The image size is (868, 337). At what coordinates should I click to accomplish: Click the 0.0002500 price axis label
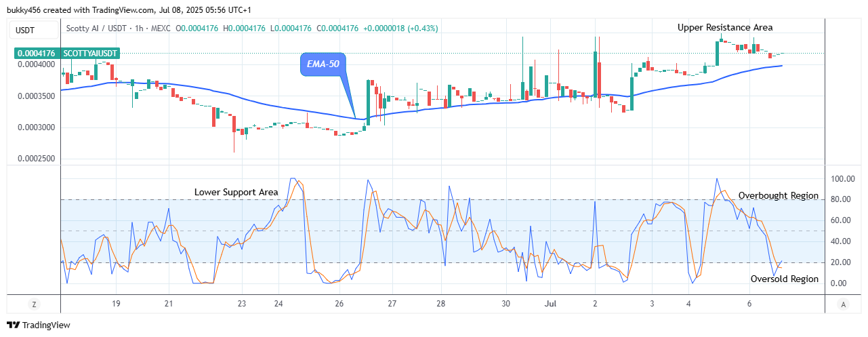click(37, 159)
